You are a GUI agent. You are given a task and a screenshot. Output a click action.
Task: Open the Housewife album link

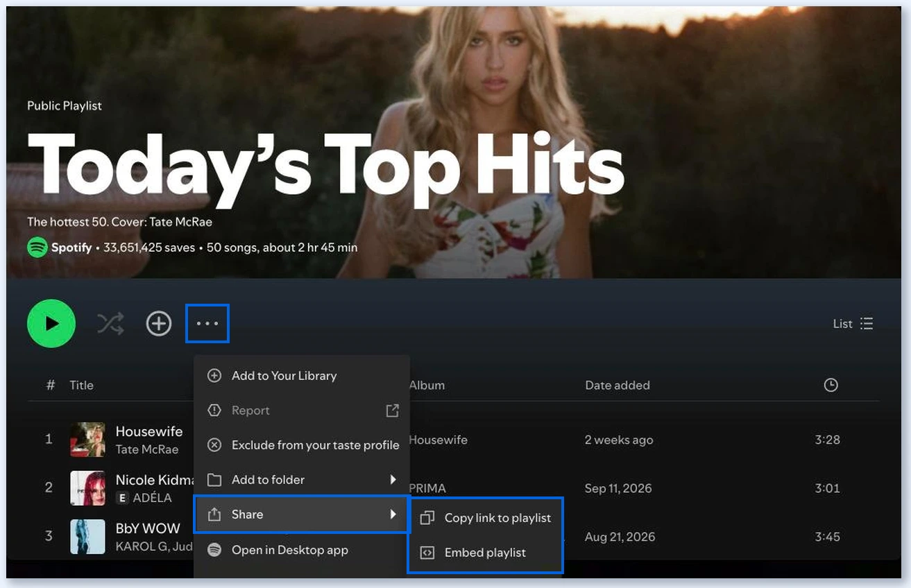[439, 440]
